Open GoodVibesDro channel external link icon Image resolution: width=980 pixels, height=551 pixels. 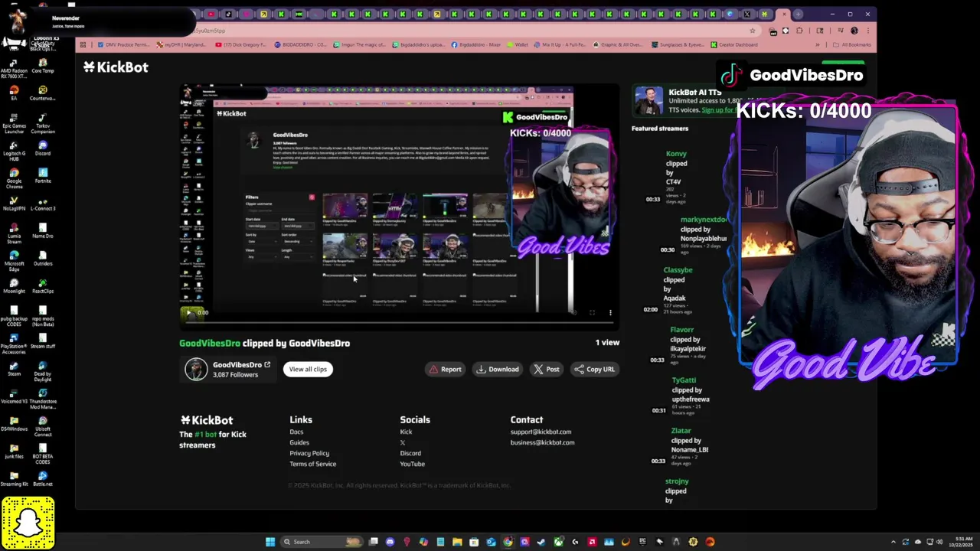click(x=267, y=364)
